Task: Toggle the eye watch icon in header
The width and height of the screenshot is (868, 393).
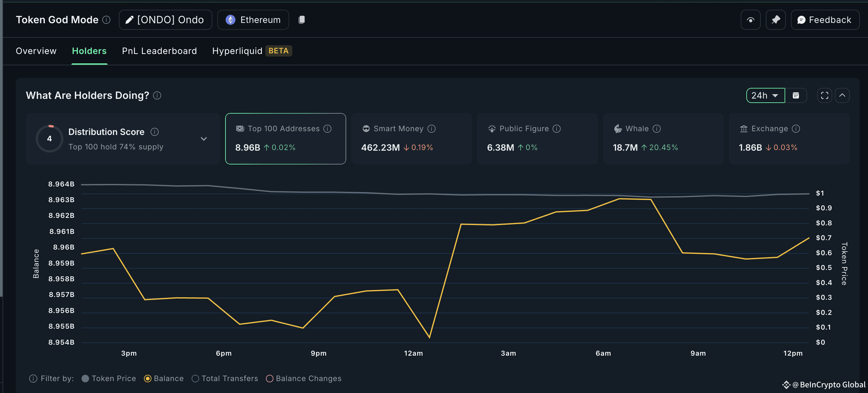Action: click(750, 20)
